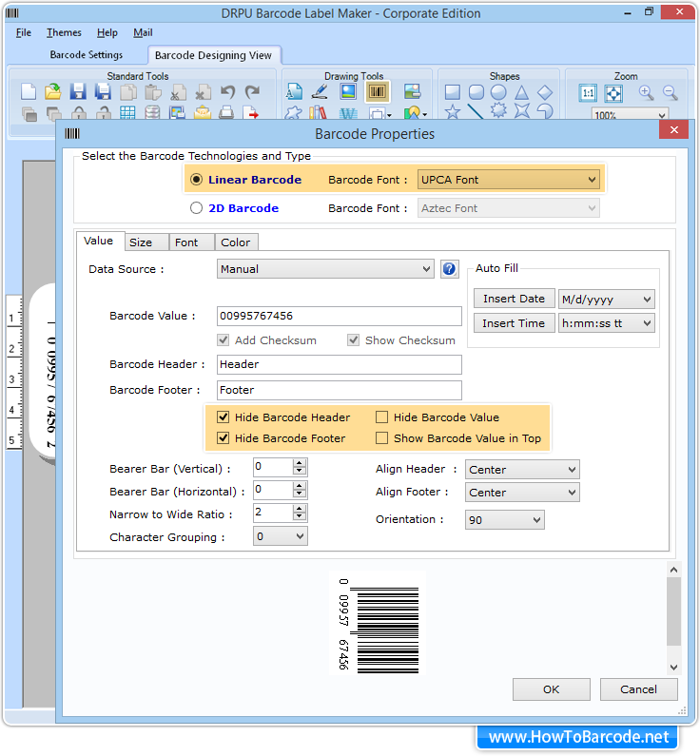Image resolution: width=700 pixels, height=756 pixels.
Task: Click the Zoom In magnifier icon
Action: pyautogui.click(x=646, y=92)
